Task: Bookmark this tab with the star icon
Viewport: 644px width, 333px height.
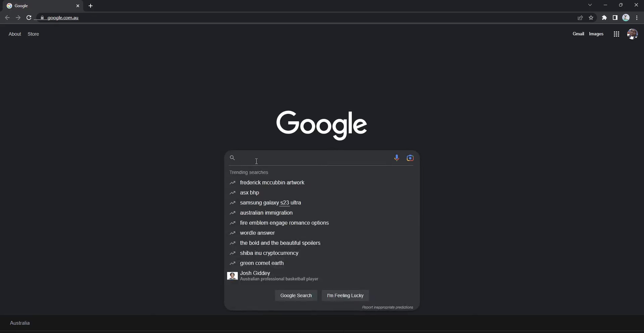Action: tap(591, 18)
